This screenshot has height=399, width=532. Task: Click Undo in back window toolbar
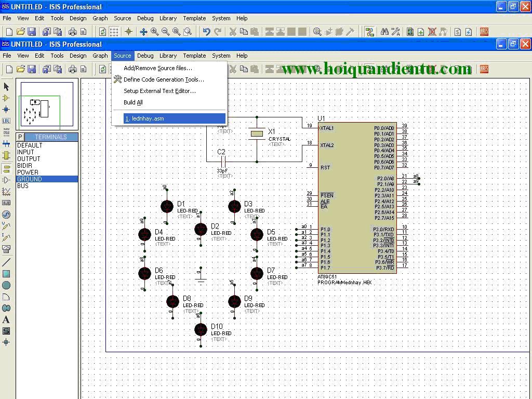206,32
